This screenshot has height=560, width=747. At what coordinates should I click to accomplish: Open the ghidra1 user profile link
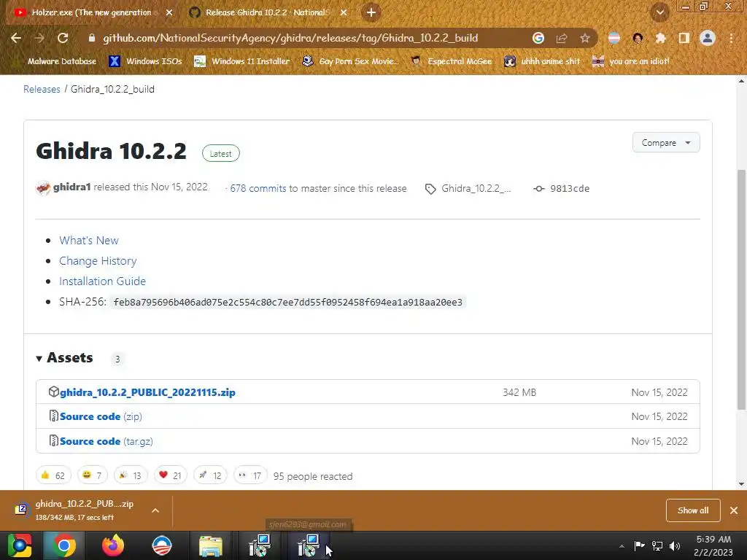point(72,187)
